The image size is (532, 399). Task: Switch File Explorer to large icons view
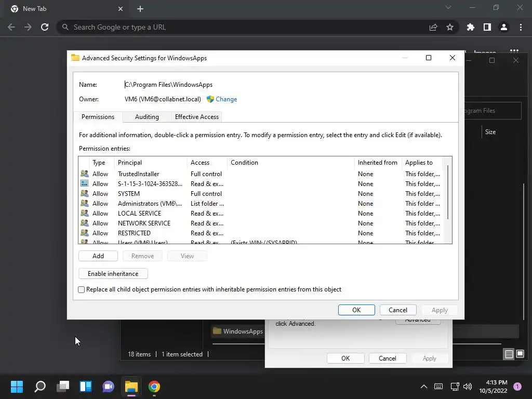coord(520,354)
